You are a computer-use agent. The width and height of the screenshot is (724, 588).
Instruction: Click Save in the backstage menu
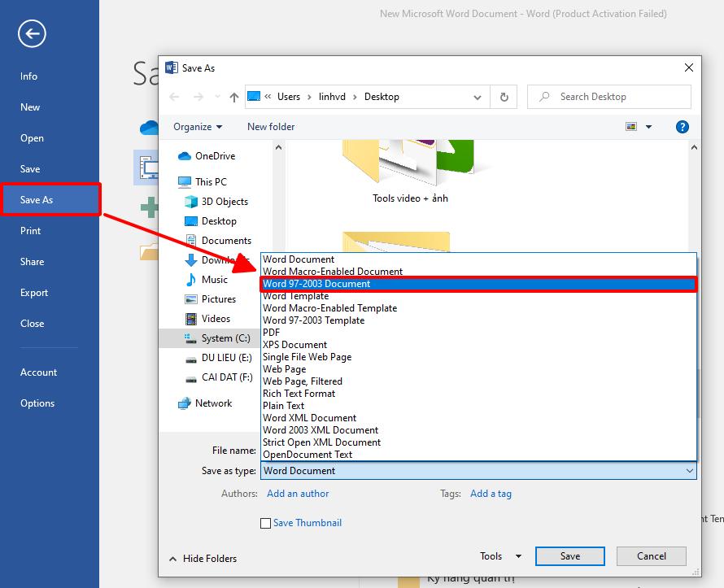point(30,169)
